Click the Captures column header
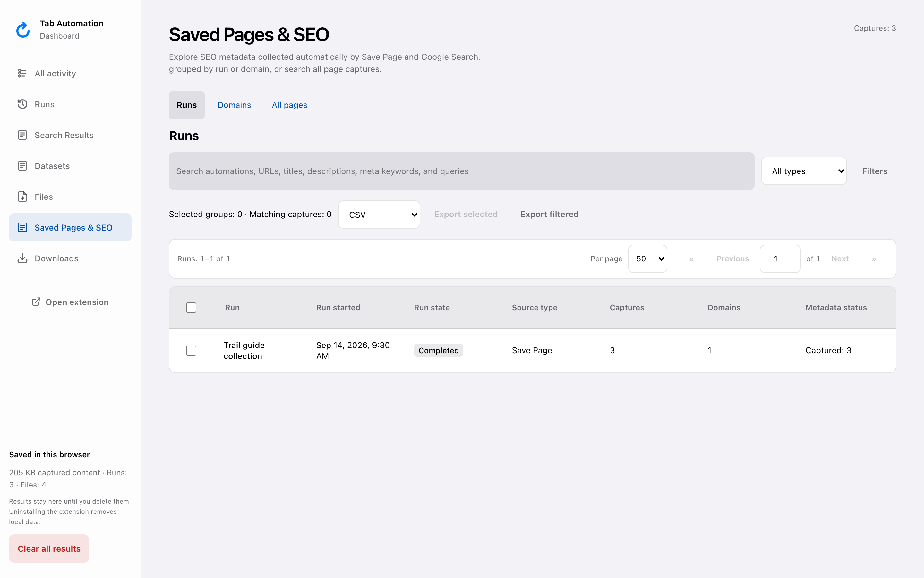The width and height of the screenshot is (924, 578). (x=627, y=307)
